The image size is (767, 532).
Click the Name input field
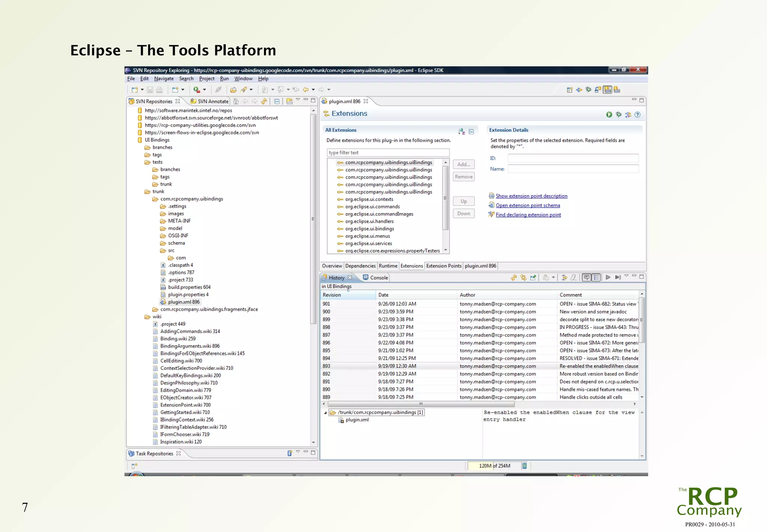click(573, 169)
